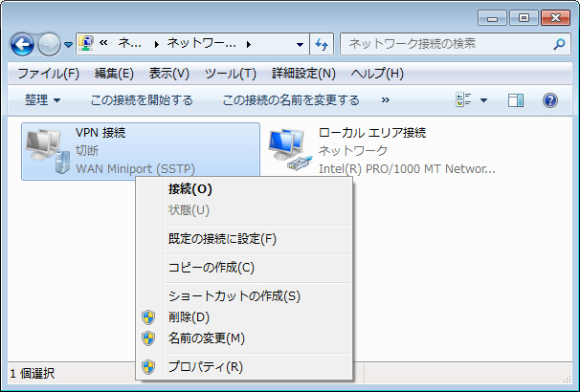This screenshot has width=580, height=392.
Task: Open the view options dropdown arrow
Action: (483, 100)
